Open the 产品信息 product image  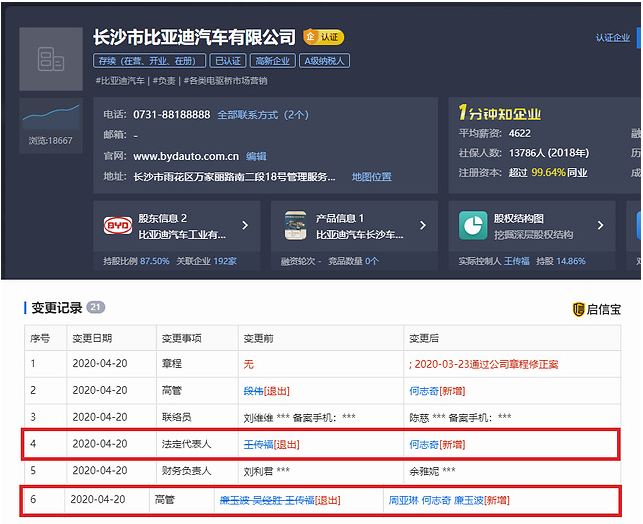click(x=295, y=225)
